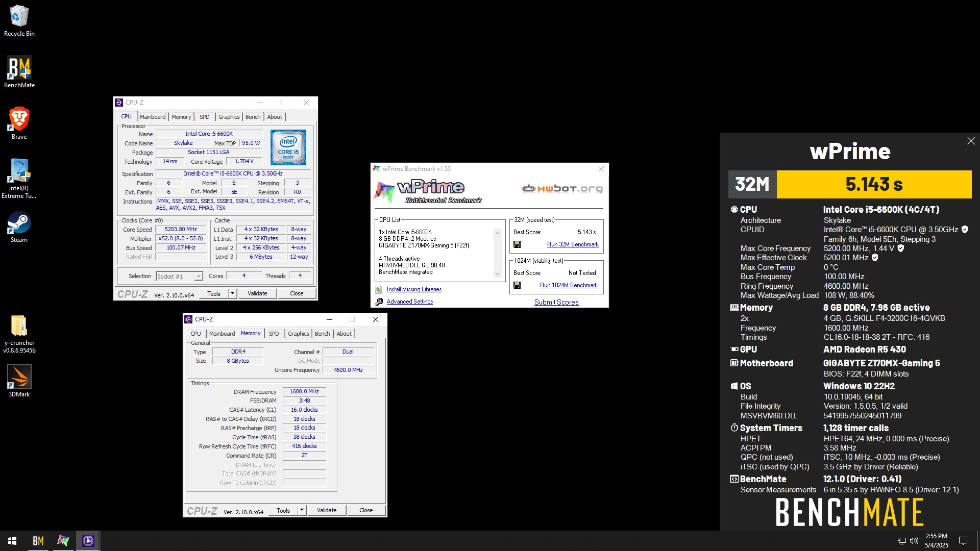The height and width of the screenshot is (551, 980).
Task: Launch the 3DMark desktop icon
Action: coord(19,381)
